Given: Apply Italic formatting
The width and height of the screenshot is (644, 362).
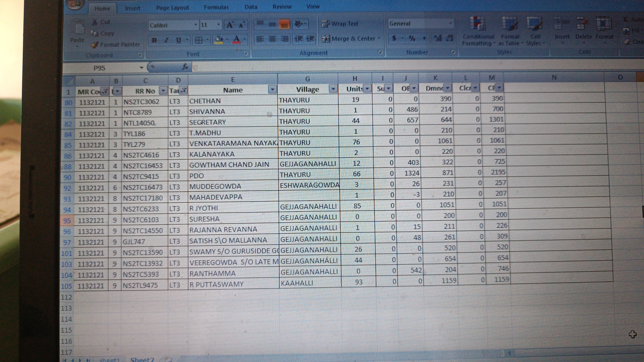Looking at the screenshot, I should pyautogui.click(x=167, y=40).
